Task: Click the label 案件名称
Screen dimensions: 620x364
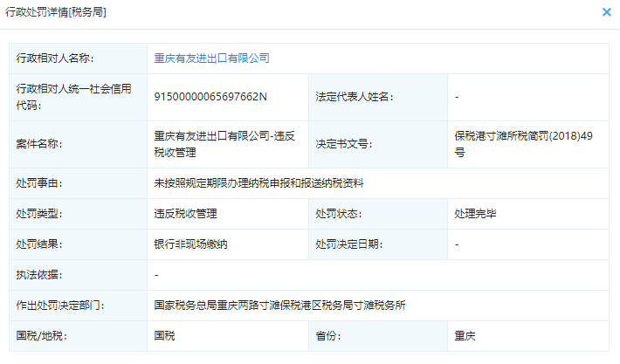Action: tap(39, 144)
